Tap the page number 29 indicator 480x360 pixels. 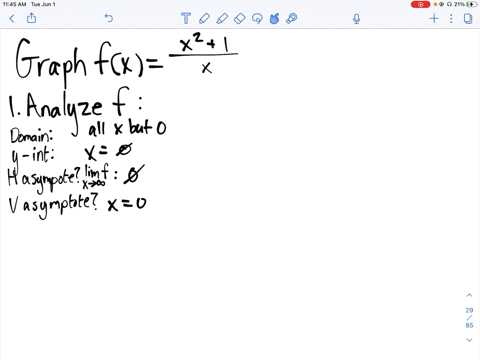(469, 310)
